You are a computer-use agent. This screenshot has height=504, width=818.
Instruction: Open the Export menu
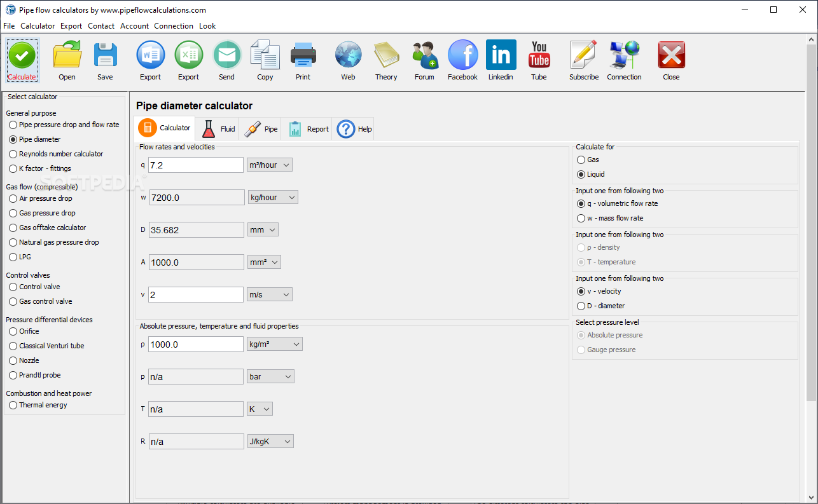pyautogui.click(x=71, y=26)
